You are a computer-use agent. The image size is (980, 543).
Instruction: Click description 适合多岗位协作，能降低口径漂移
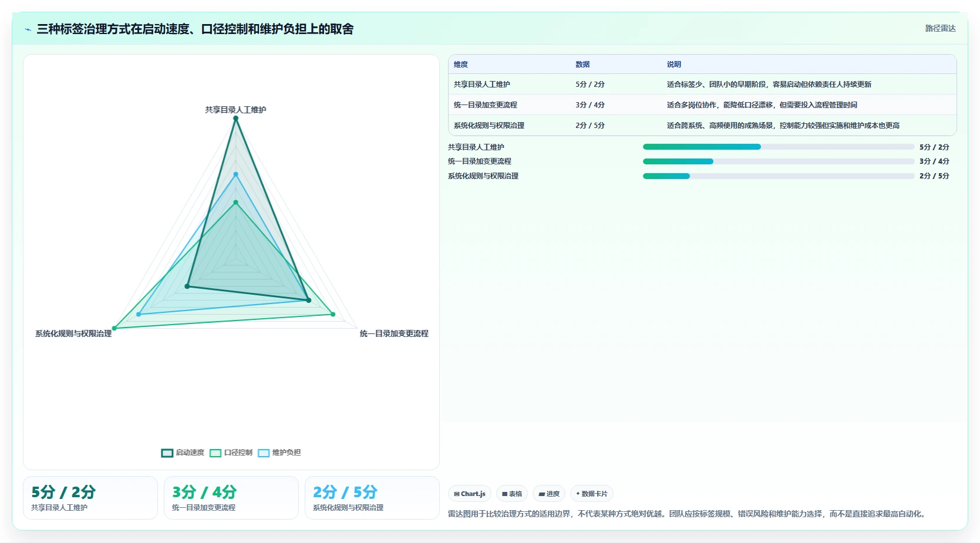(762, 105)
